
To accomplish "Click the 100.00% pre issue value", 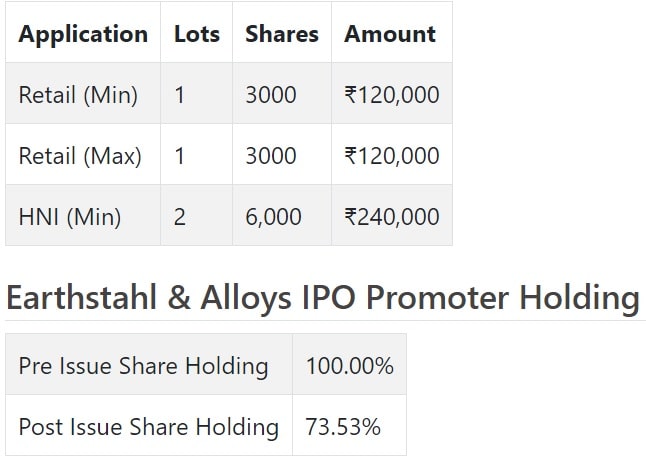I will coord(349,366).
